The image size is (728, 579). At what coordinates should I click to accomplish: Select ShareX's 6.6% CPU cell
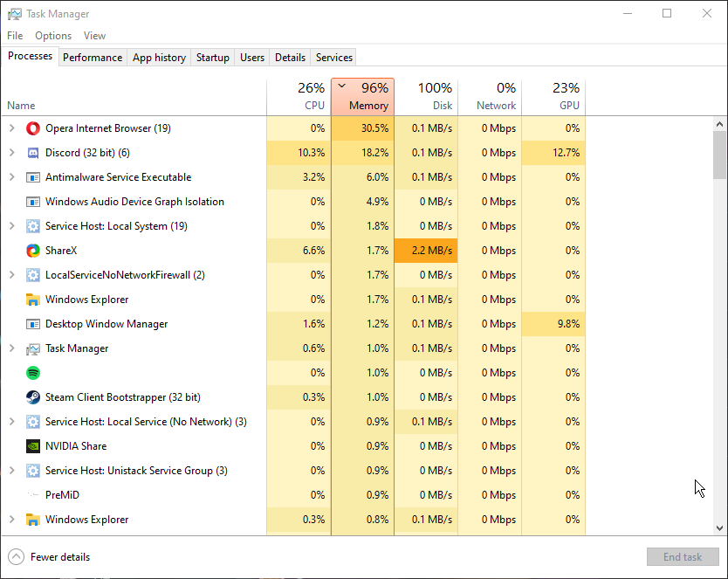pos(299,251)
